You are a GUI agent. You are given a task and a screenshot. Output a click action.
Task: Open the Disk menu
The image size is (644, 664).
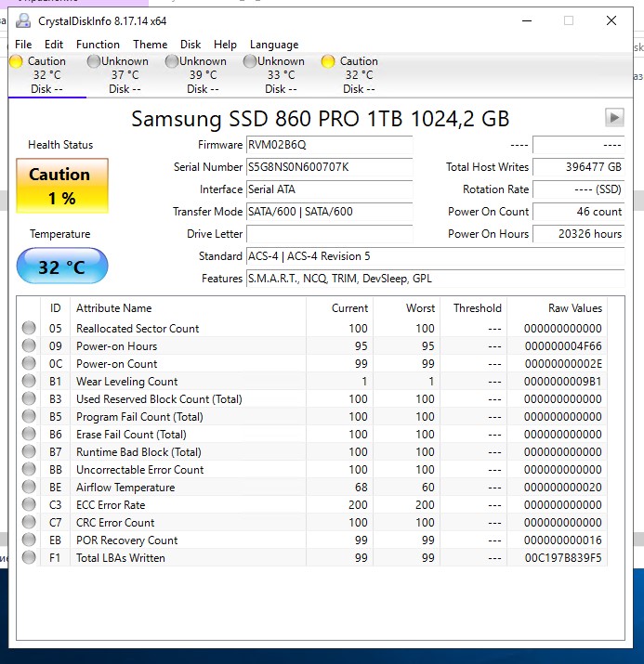click(191, 45)
